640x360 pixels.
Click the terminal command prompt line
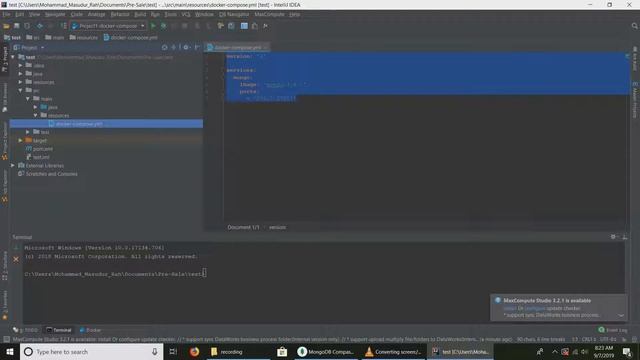pyautogui.click(x=115, y=273)
